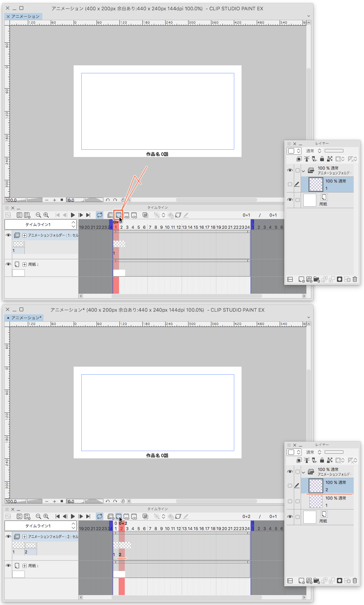Click Delete layer trash icon in lower Layer palette

pos(355,581)
